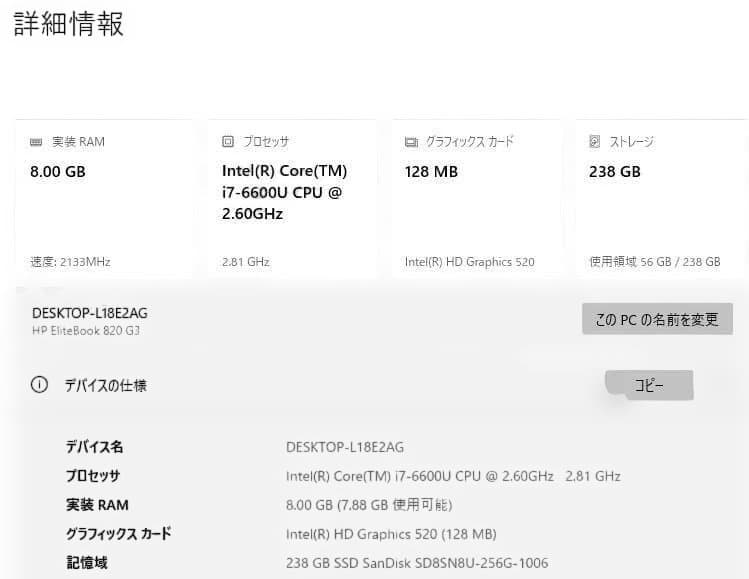Image resolution: width=749 pixels, height=579 pixels.
Task: Click the このPCの名前を変更 button
Action: (x=657, y=319)
